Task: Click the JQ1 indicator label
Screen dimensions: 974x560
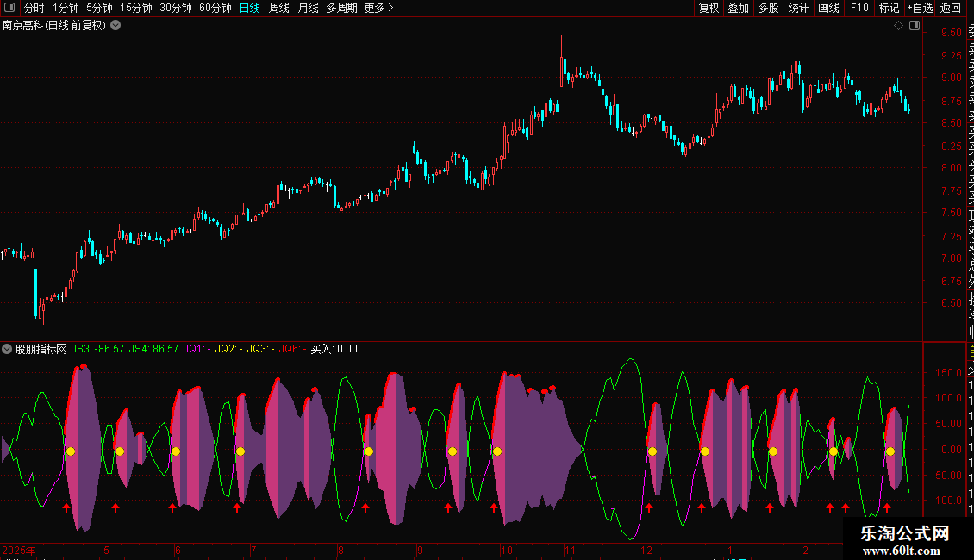Action: click(x=197, y=349)
